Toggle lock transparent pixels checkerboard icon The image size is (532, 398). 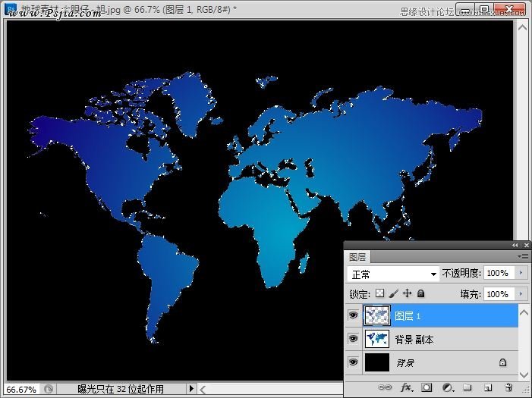[379, 293]
